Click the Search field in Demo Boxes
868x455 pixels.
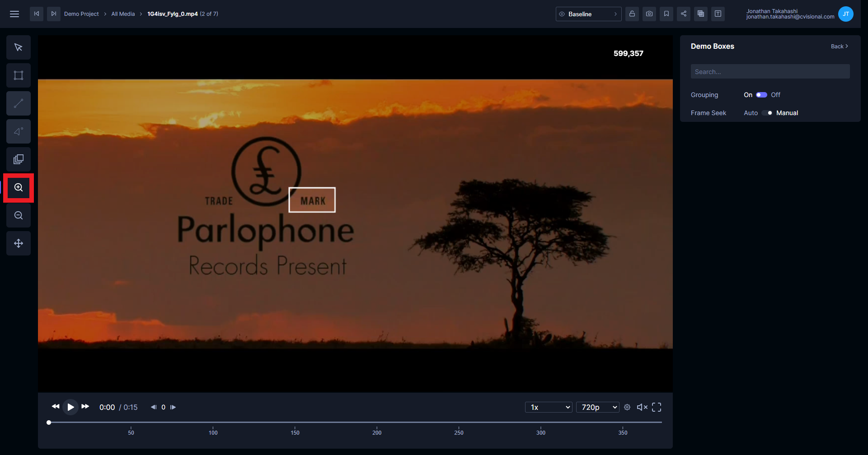[770, 72]
